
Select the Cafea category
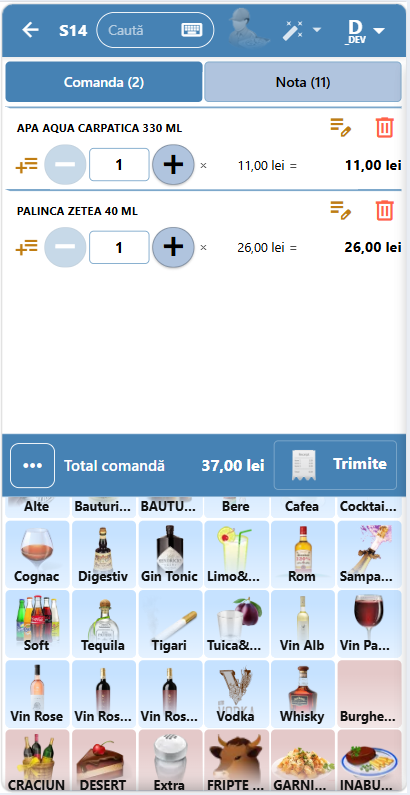303,507
